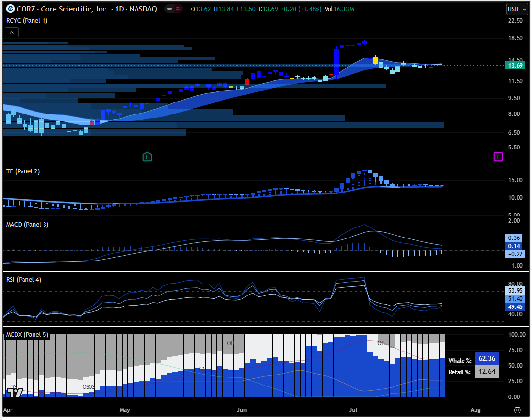
Task: Open the USD currency dropdown
Action: [x=517, y=9]
